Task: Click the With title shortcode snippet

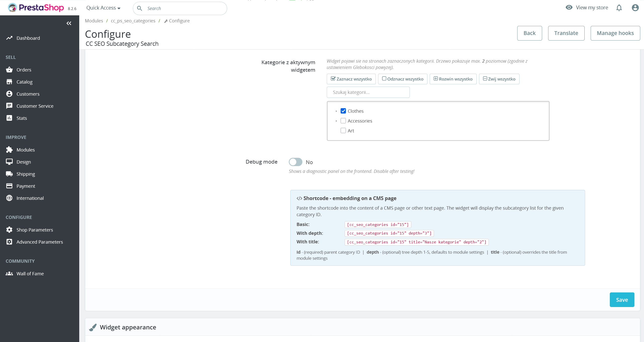Action: point(417,242)
